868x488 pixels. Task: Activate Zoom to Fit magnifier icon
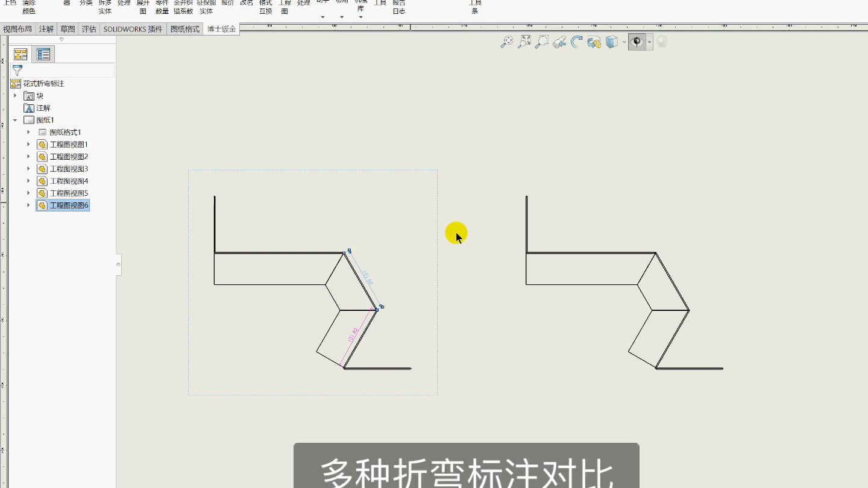tap(507, 42)
